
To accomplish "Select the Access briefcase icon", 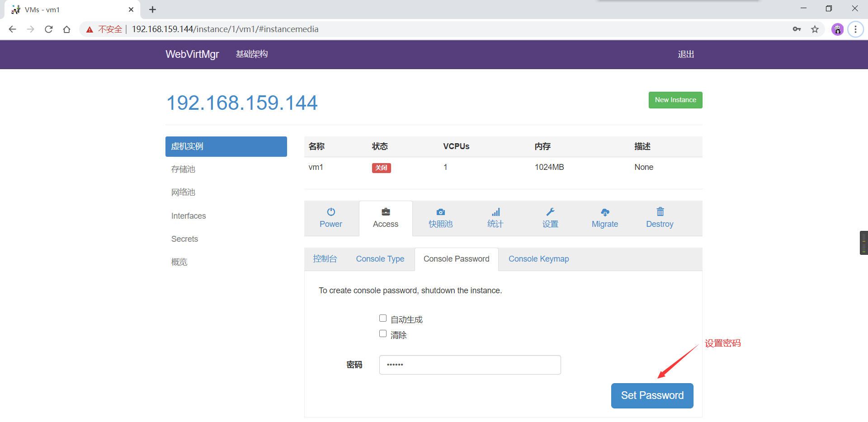I will coord(386,212).
